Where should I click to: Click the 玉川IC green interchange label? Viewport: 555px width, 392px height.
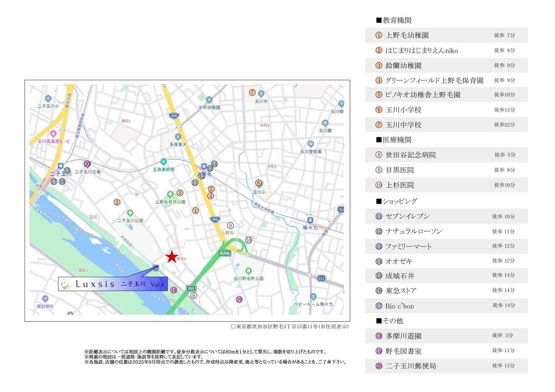(225, 253)
